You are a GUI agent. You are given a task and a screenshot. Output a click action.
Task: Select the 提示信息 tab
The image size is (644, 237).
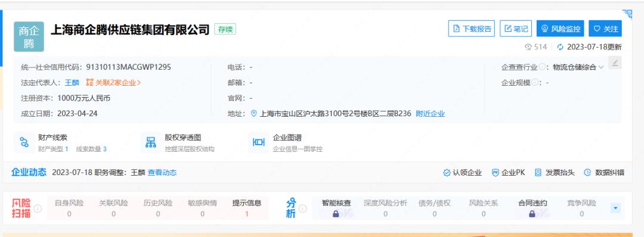coord(247,208)
